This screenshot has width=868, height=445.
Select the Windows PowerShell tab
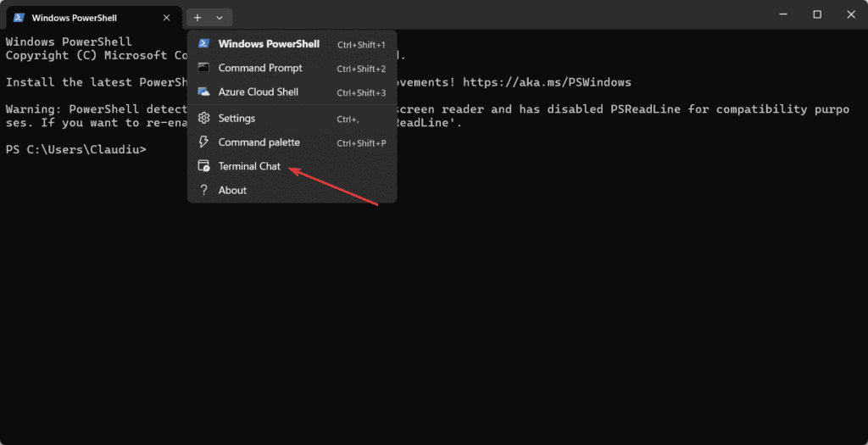(x=93, y=18)
